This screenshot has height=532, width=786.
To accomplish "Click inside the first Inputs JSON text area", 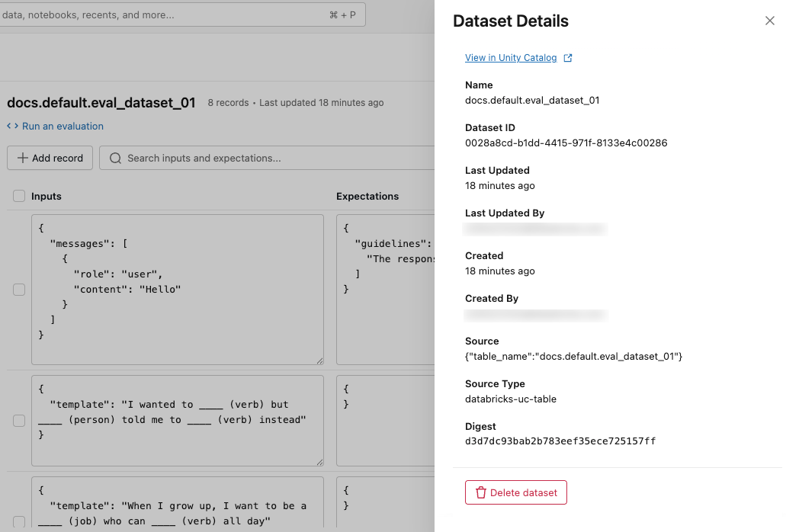I will pyautogui.click(x=177, y=290).
